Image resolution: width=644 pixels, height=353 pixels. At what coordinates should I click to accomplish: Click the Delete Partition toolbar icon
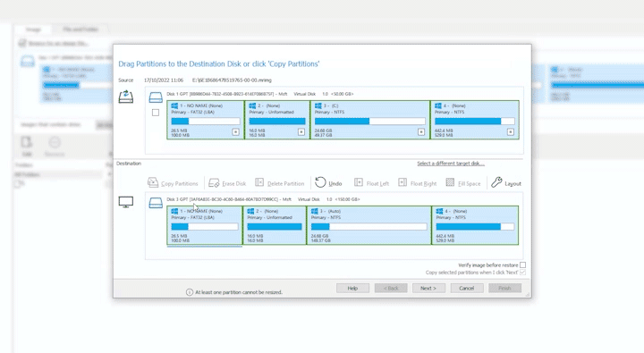pyautogui.click(x=259, y=182)
